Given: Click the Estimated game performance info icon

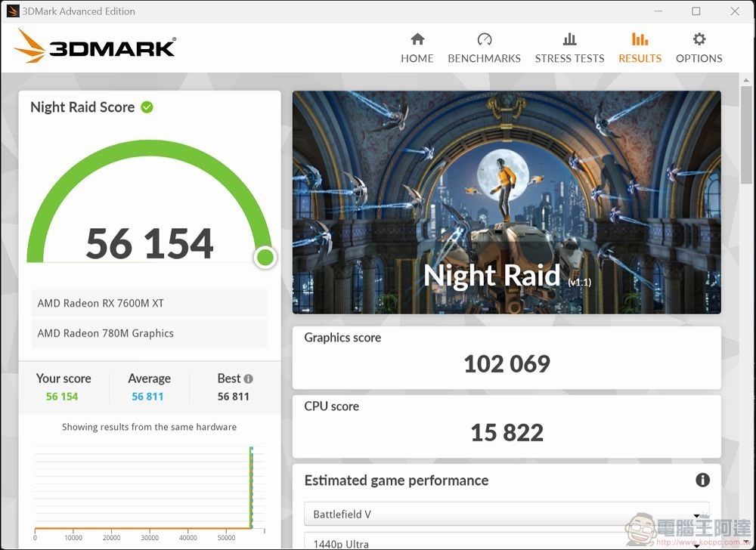Looking at the screenshot, I should [702, 480].
